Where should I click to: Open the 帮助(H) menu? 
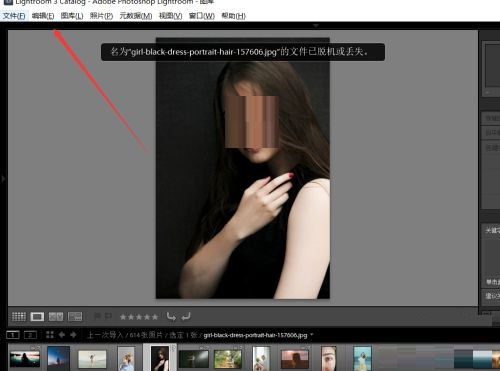(233, 16)
